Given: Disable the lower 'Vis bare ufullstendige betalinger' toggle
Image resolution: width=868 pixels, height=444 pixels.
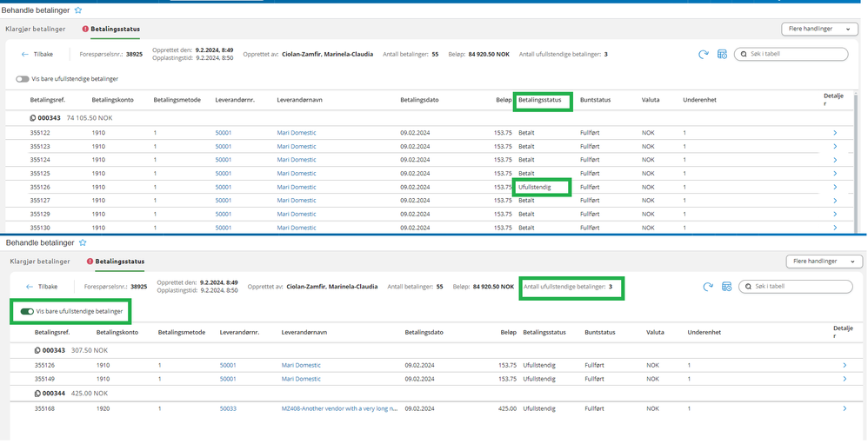Looking at the screenshot, I should pyautogui.click(x=27, y=311).
